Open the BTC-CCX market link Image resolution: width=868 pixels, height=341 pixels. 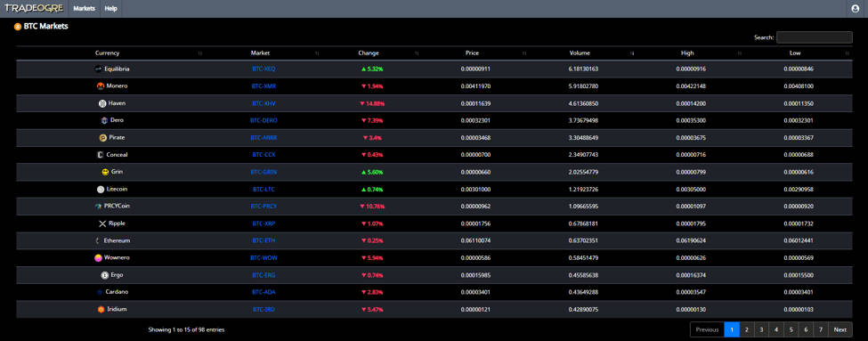tap(264, 155)
